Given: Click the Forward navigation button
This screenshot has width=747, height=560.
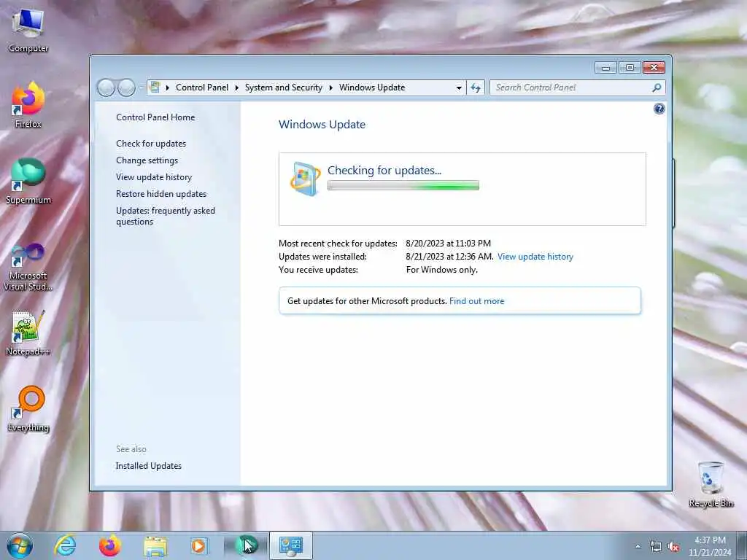Looking at the screenshot, I should [x=126, y=87].
